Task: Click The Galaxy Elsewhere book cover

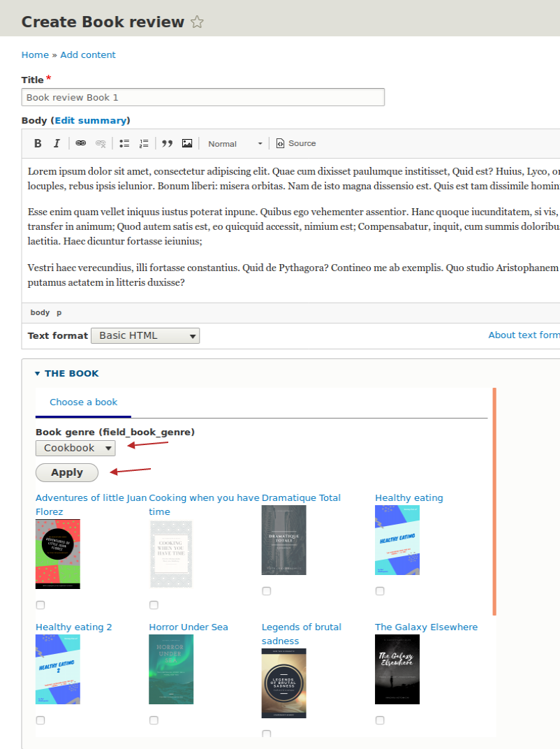Action: (x=397, y=669)
